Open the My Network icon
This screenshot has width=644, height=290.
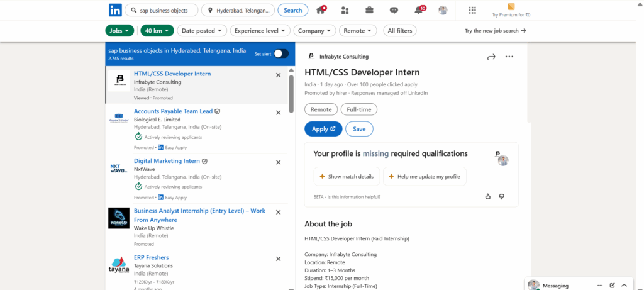pyautogui.click(x=345, y=10)
